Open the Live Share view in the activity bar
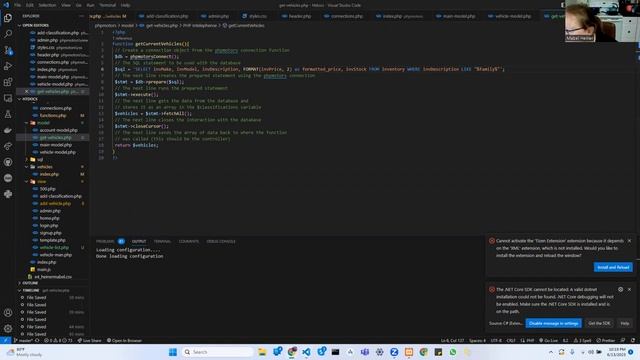 8,146
